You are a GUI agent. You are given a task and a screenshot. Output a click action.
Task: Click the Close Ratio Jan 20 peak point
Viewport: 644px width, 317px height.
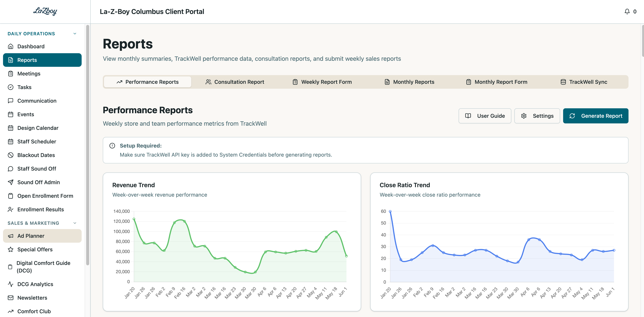390,211
